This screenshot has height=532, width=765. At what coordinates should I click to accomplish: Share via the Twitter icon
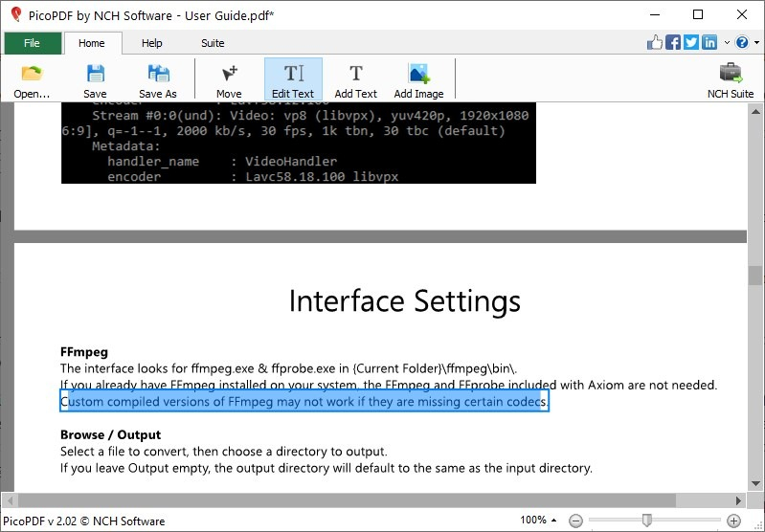point(691,42)
